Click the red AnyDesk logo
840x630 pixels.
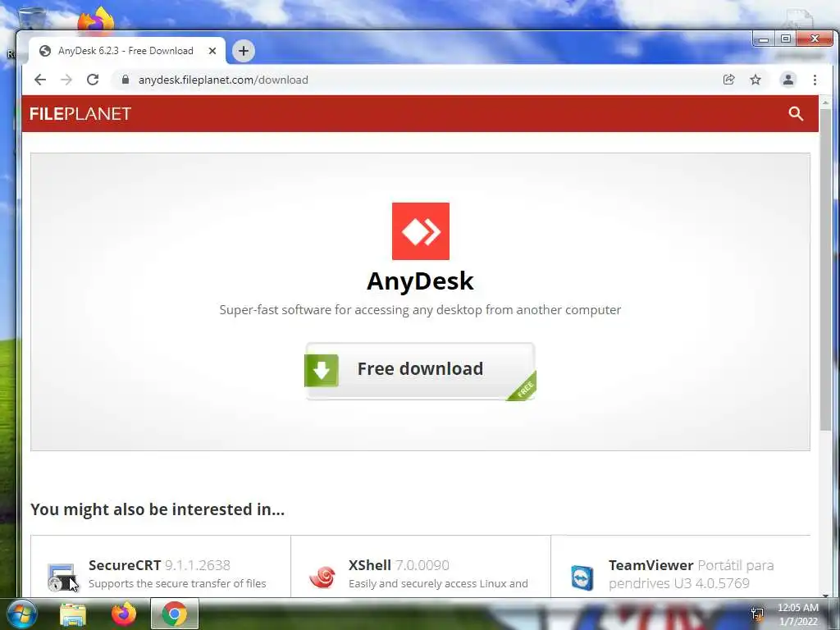coord(421,231)
